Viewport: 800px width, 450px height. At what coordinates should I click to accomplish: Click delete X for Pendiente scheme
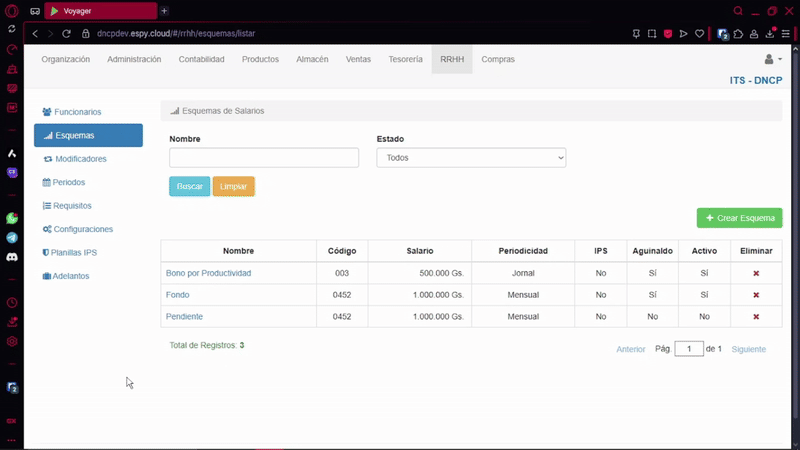pos(756,317)
